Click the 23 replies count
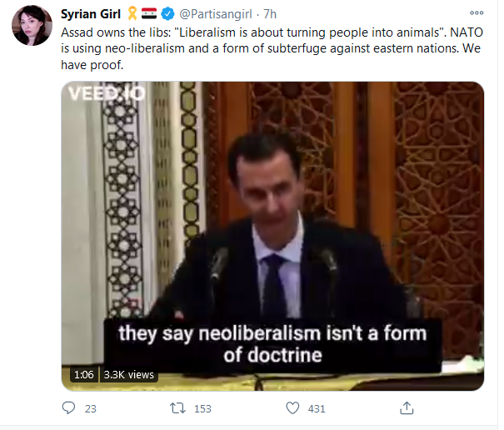504x430 pixels. (91, 409)
